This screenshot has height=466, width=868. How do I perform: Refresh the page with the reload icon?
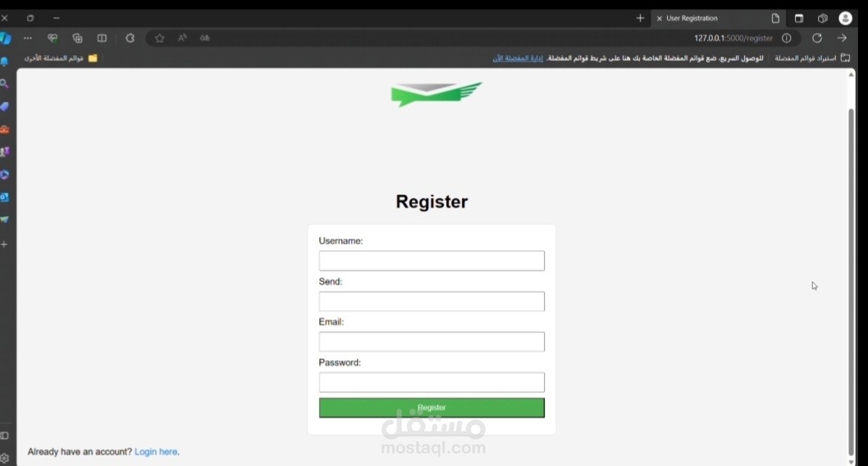[x=816, y=39]
